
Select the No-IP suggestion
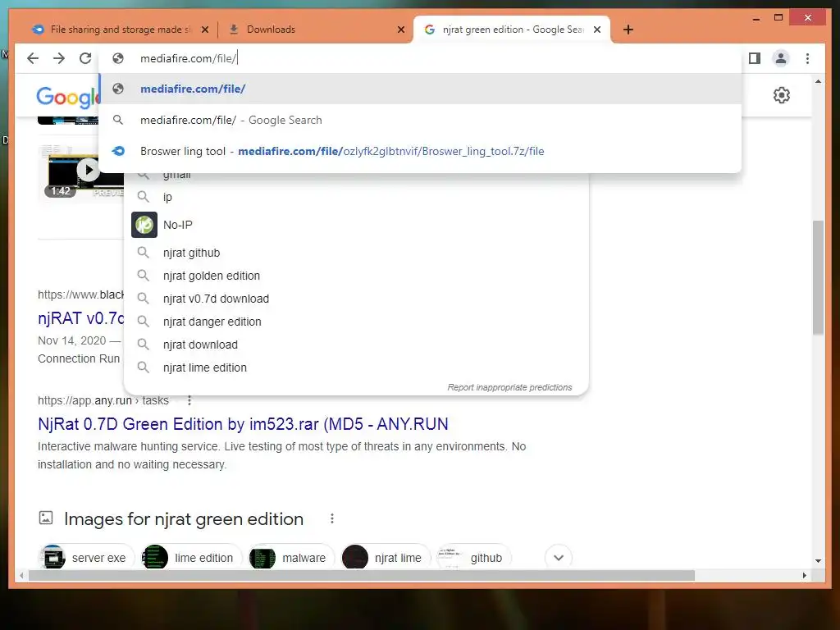click(x=356, y=225)
